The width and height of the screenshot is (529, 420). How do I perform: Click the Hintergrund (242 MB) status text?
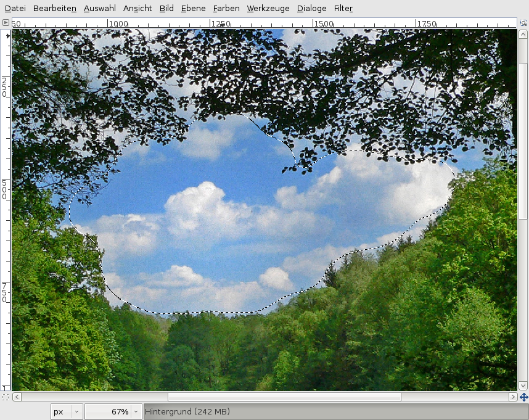(187, 411)
